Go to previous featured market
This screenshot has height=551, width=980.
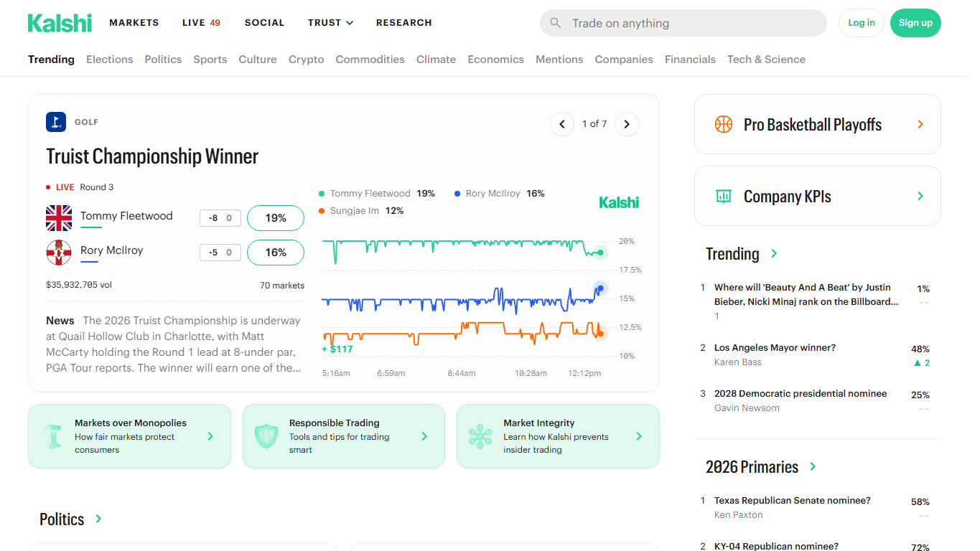click(x=562, y=124)
